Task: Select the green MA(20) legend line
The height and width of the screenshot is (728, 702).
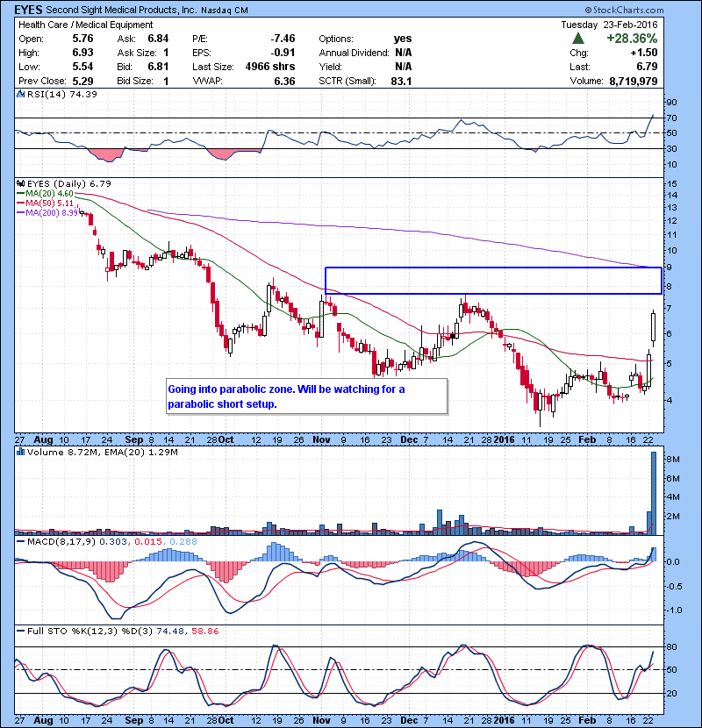Action: [20, 194]
